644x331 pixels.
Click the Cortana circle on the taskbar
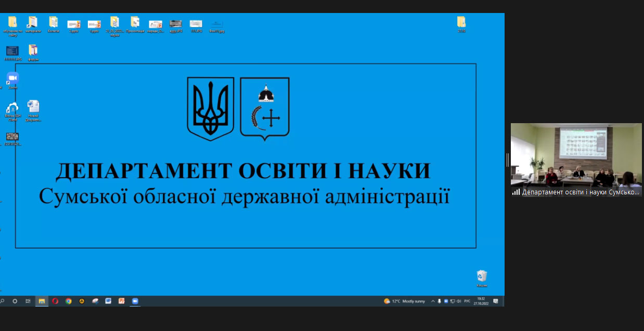pos(15,301)
